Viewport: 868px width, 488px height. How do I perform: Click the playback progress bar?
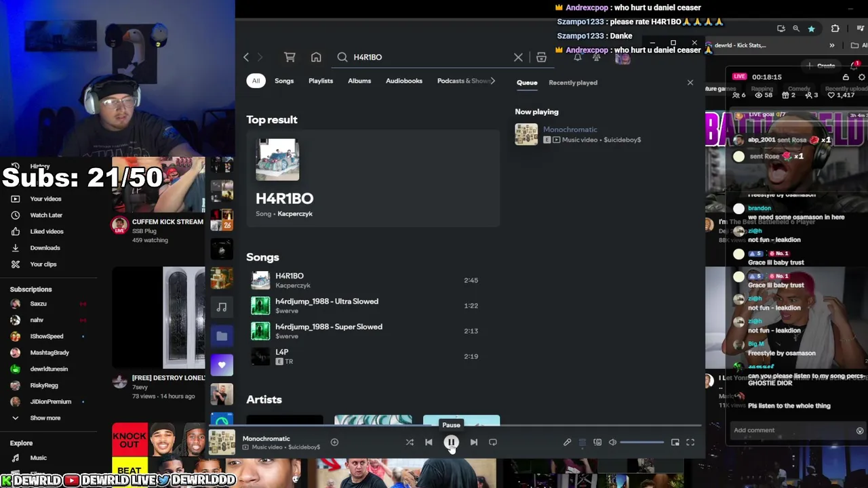(454, 426)
